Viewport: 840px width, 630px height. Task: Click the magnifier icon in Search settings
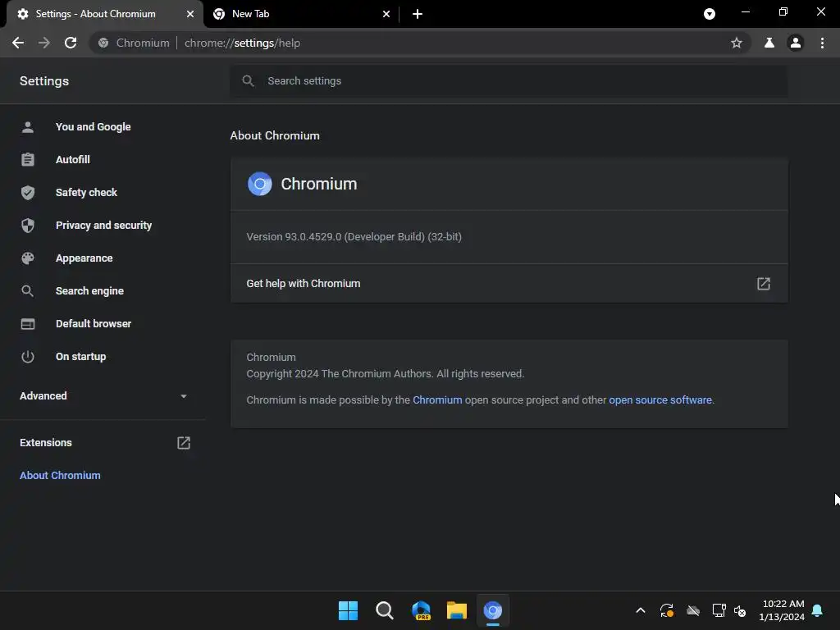pos(248,81)
